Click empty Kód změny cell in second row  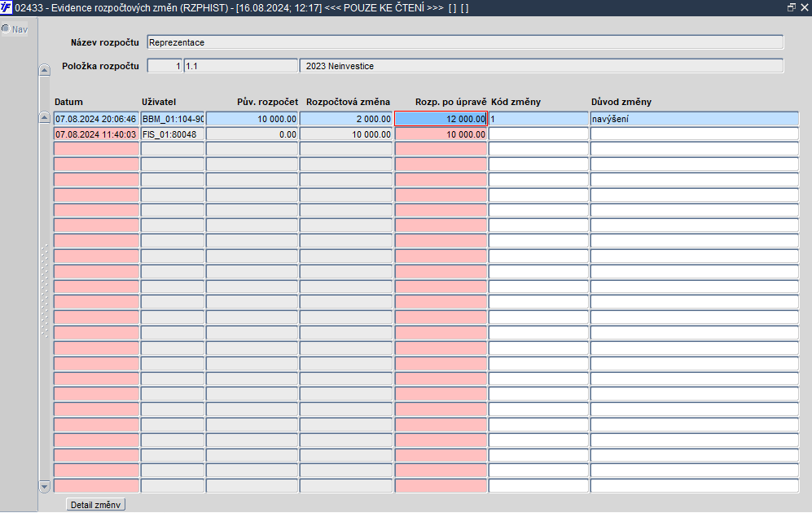point(538,134)
